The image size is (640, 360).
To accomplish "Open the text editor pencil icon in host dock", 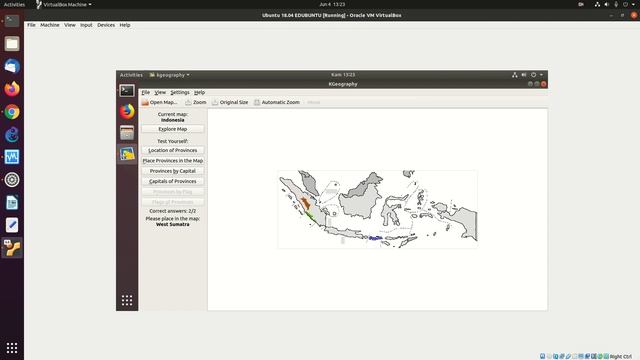I will tap(12, 225).
